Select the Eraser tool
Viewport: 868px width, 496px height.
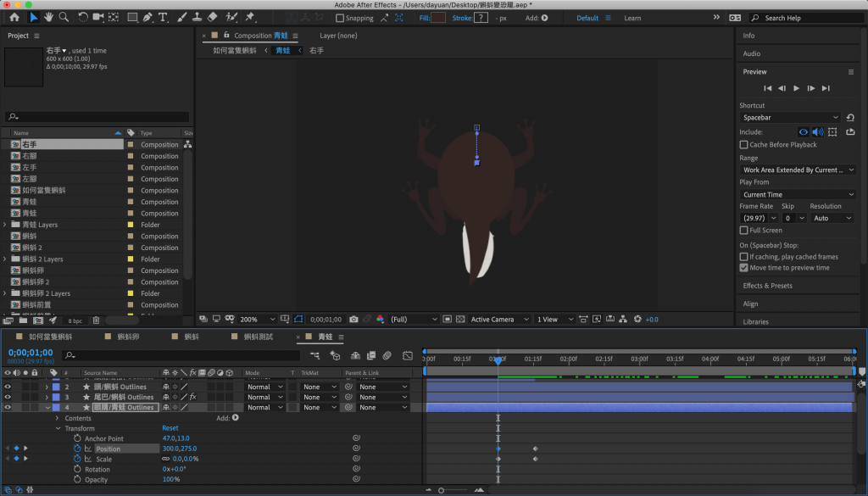click(x=212, y=17)
